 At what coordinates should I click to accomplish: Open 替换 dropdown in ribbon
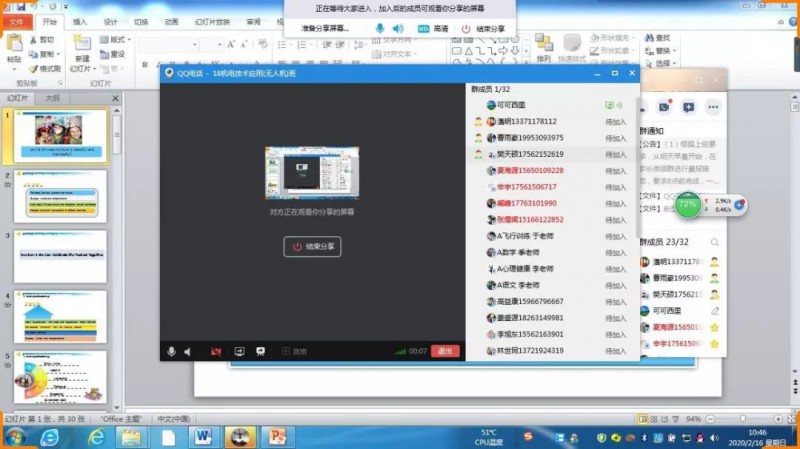[661, 51]
